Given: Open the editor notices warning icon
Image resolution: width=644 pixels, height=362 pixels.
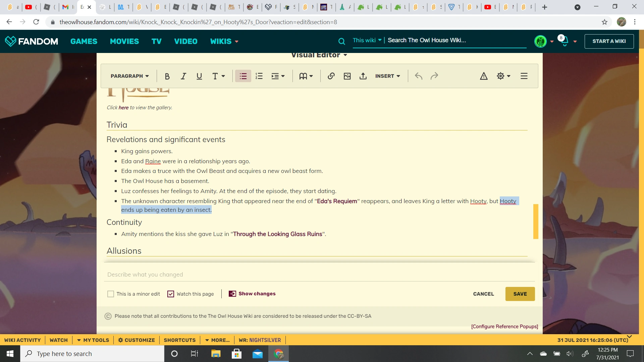Looking at the screenshot, I should pos(483,76).
